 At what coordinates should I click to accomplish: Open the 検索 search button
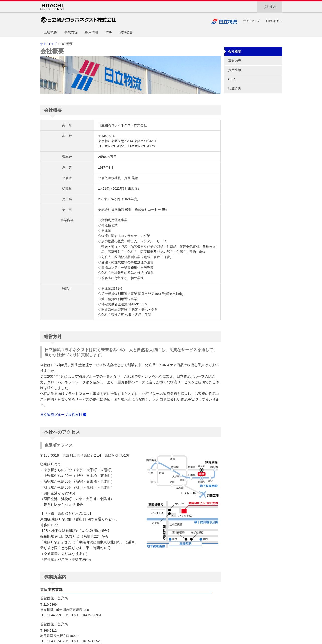click(269, 7)
